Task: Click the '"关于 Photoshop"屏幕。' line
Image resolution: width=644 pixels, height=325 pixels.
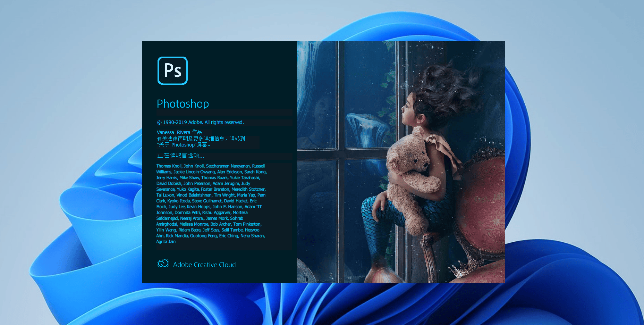Action: click(x=183, y=145)
